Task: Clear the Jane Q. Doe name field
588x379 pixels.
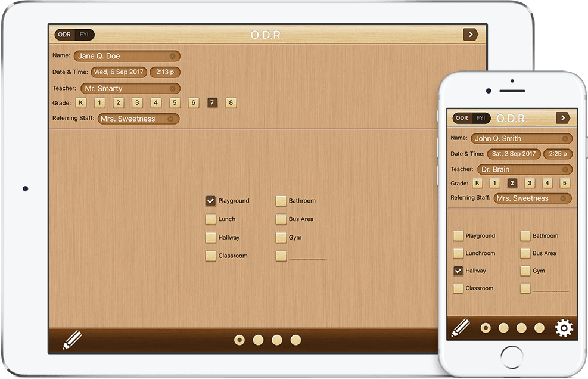Action: pyautogui.click(x=173, y=56)
